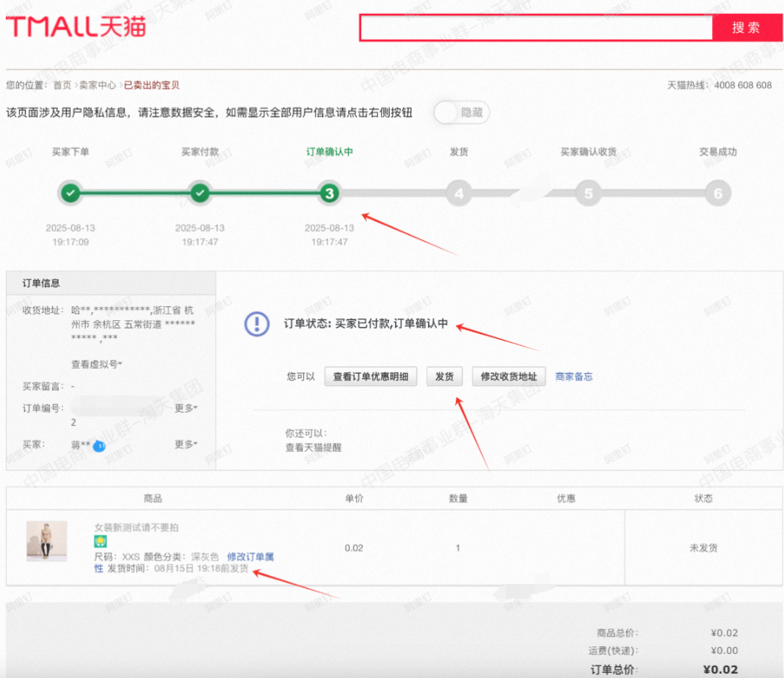Screen dimensions: 784x678
Task: Click the 未发货 status text
Action: [x=703, y=548]
